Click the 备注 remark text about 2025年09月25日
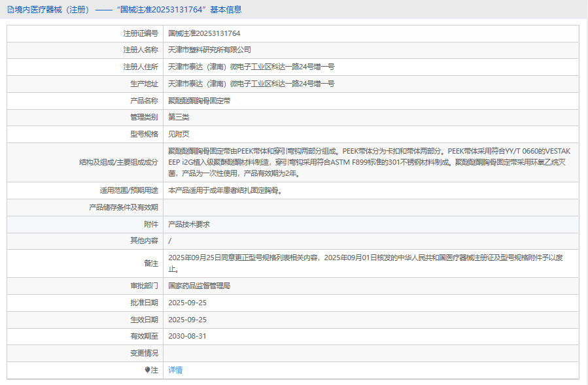This screenshot has height=385, width=588. pos(366,263)
